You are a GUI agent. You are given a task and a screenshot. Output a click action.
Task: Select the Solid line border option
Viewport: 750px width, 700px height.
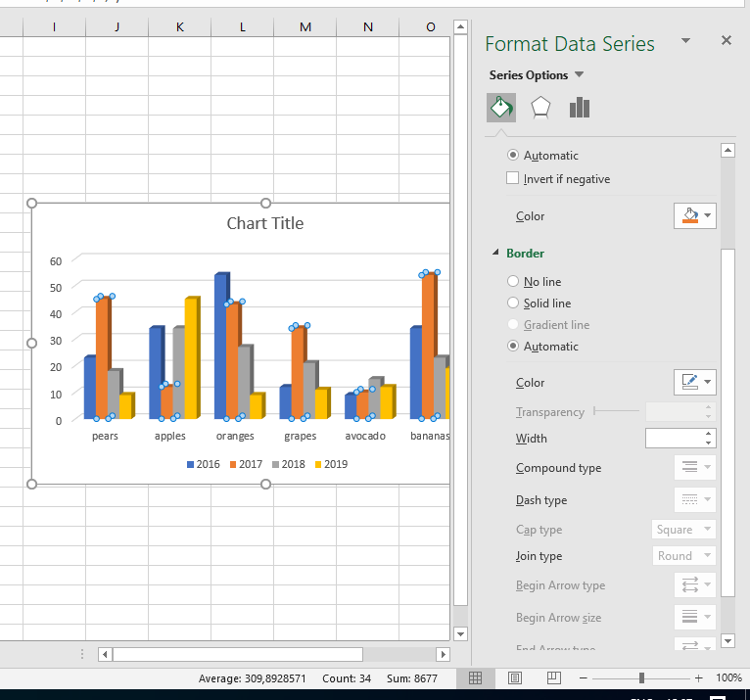point(514,303)
